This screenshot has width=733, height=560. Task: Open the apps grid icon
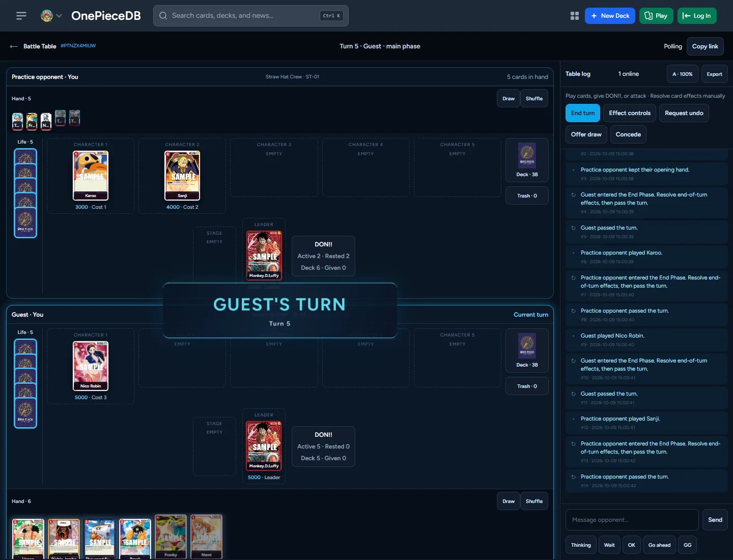coord(575,16)
